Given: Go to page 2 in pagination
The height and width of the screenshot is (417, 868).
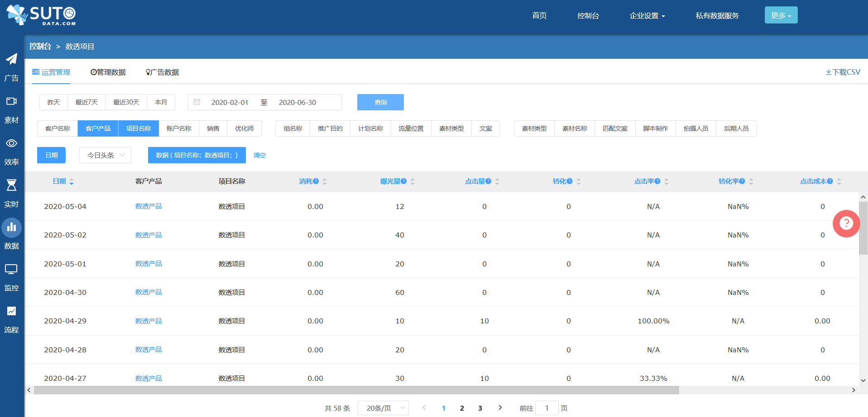Looking at the screenshot, I should pyautogui.click(x=462, y=408).
